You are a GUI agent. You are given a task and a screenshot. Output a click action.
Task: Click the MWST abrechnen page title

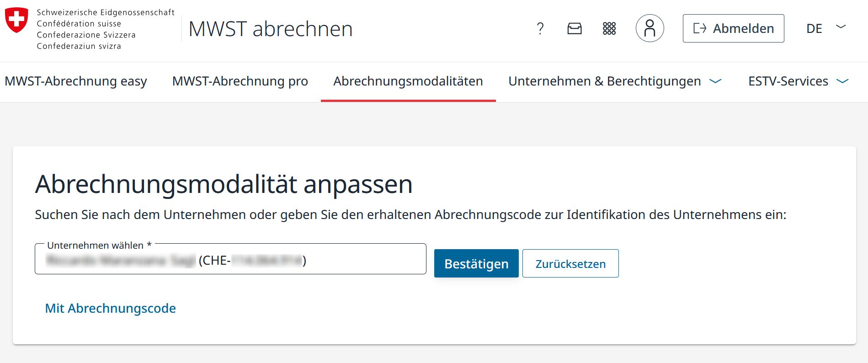tap(271, 29)
